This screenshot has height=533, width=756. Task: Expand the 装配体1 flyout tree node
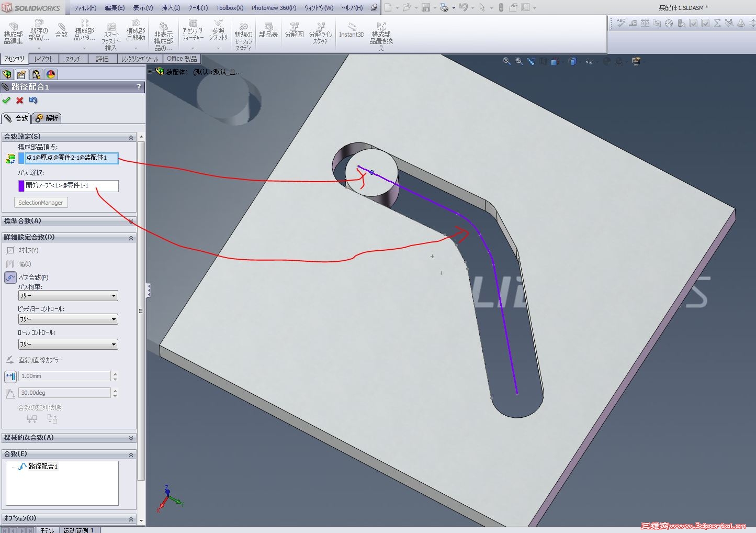(x=150, y=72)
